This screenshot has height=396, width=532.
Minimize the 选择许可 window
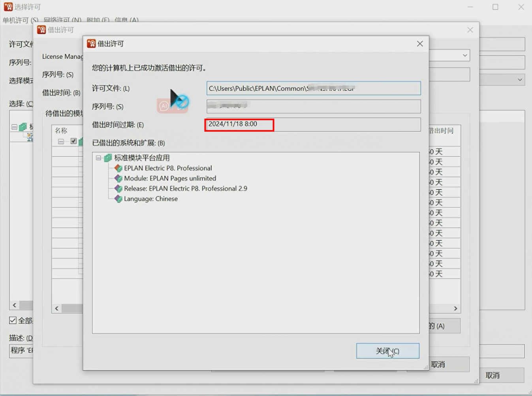(470, 7)
